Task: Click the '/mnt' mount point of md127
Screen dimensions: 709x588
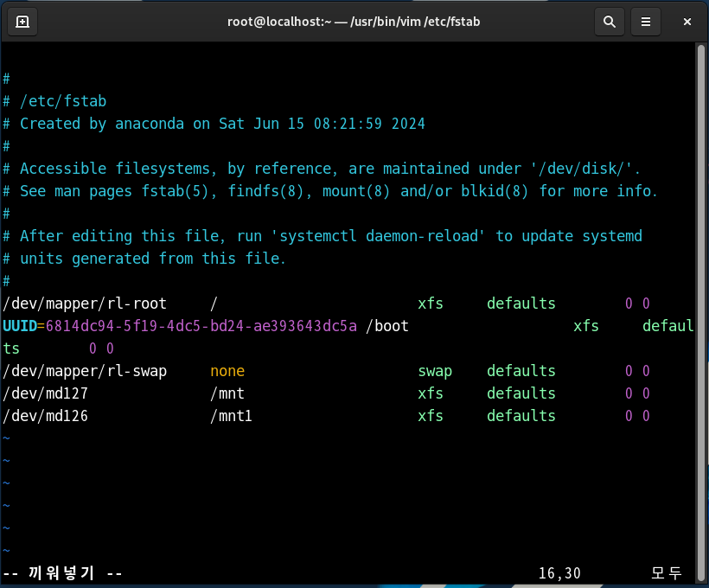Action: 227,393
